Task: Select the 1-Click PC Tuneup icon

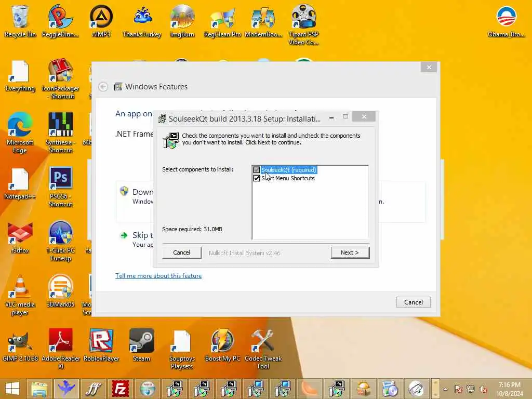Action: (x=60, y=241)
